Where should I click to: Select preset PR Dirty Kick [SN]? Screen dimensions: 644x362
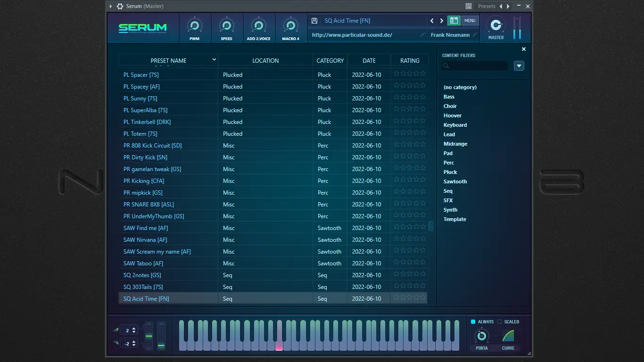pos(145,157)
